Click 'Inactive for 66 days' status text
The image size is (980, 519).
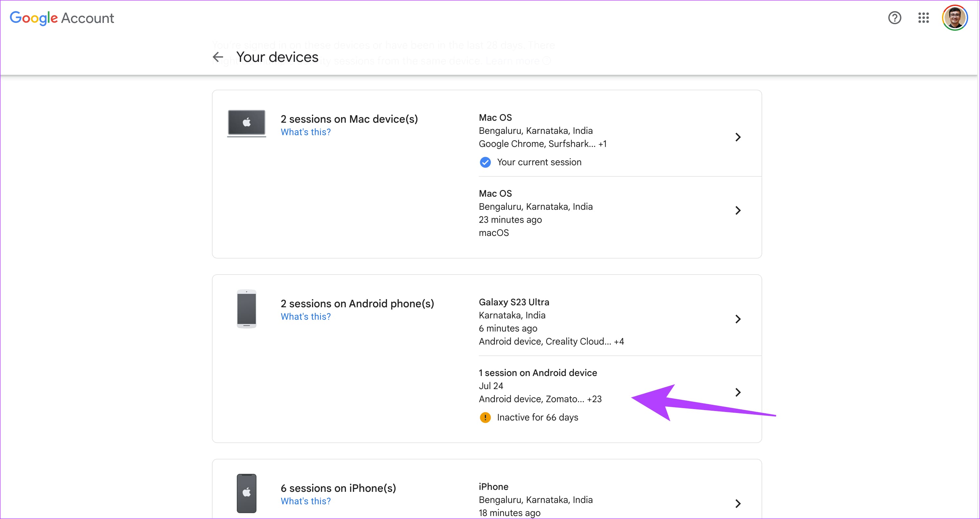pos(537,418)
